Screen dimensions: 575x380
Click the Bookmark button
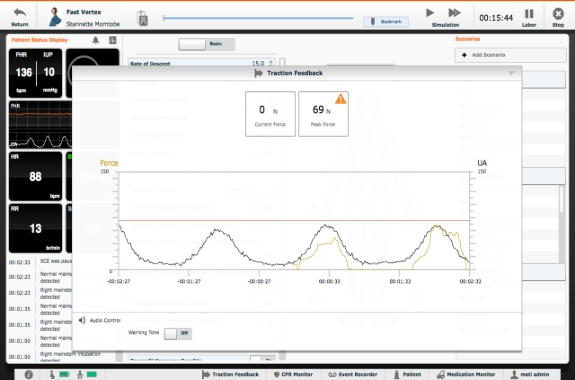pos(386,22)
